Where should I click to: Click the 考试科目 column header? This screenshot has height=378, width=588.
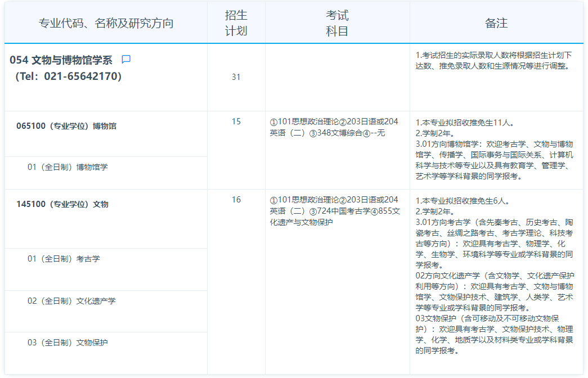pos(337,23)
